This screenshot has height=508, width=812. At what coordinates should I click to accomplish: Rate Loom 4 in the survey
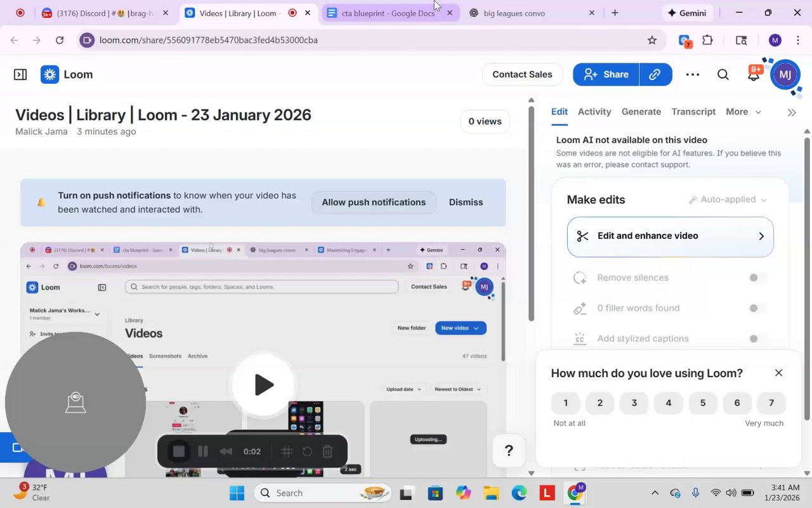(x=668, y=403)
